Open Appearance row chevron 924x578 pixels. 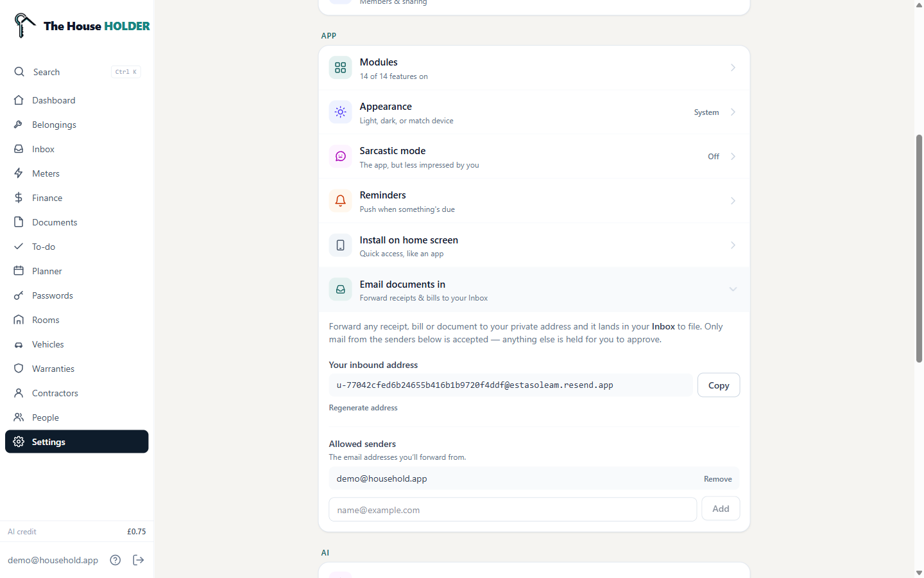point(733,112)
